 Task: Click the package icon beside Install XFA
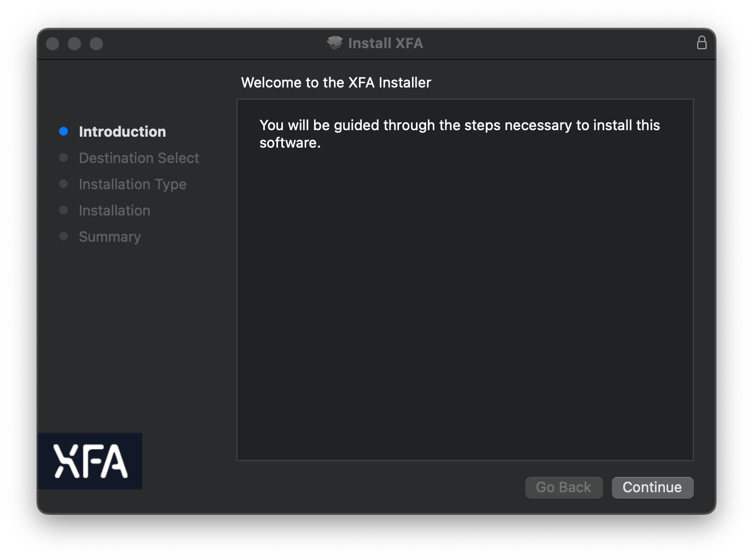(334, 43)
